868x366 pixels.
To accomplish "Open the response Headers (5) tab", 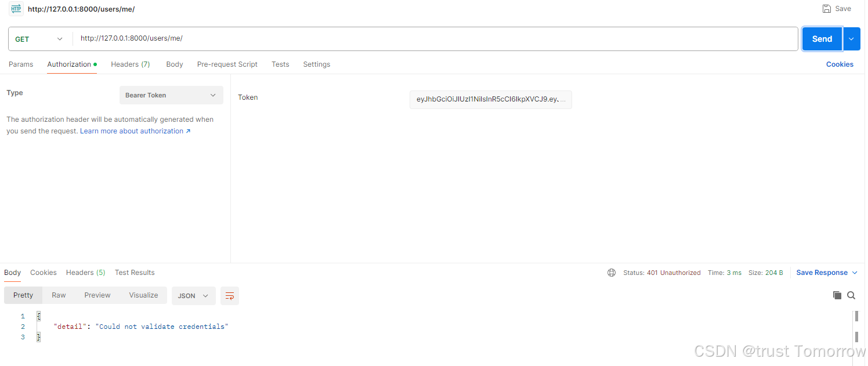I will point(86,273).
